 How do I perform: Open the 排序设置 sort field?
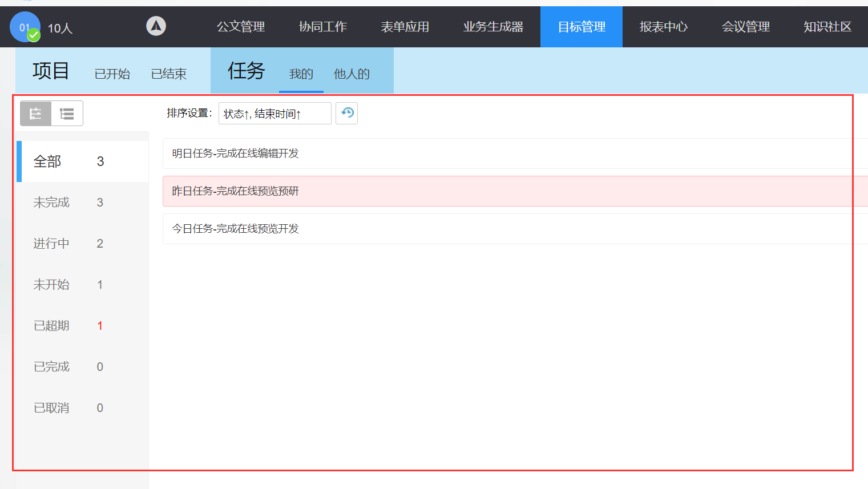coord(275,113)
